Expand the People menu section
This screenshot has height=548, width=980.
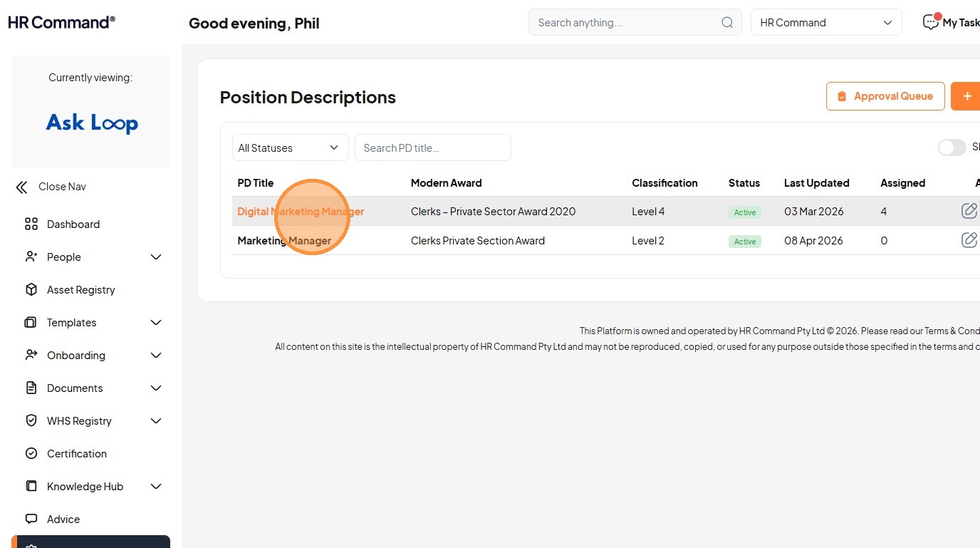click(156, 257)
